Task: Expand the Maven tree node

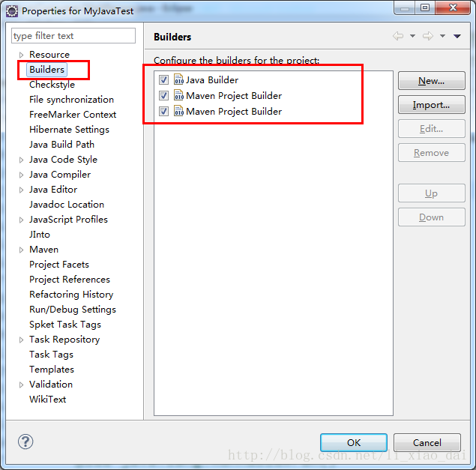Action: pyautogui.click(x=21, y=250)
